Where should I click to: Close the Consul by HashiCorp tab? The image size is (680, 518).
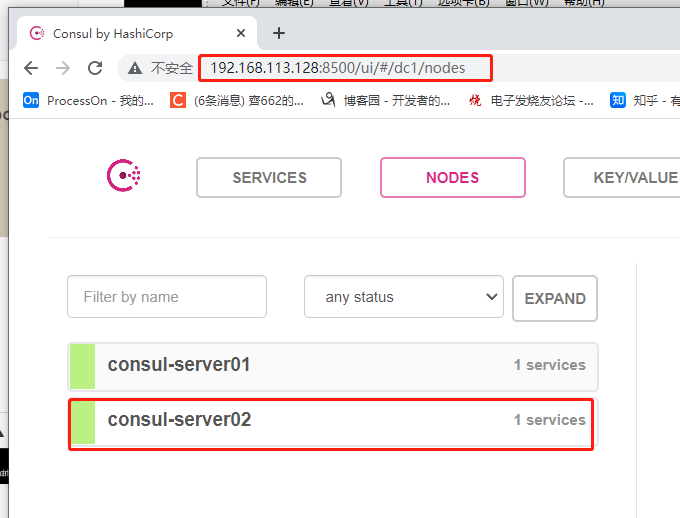click(x=241, y=33)
